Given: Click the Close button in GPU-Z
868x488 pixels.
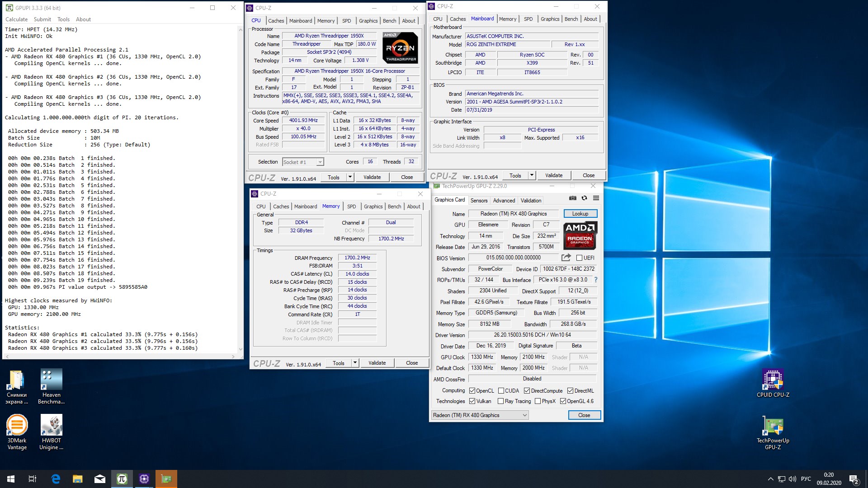Looking at the screenshot, I should [x=584, y=415].
